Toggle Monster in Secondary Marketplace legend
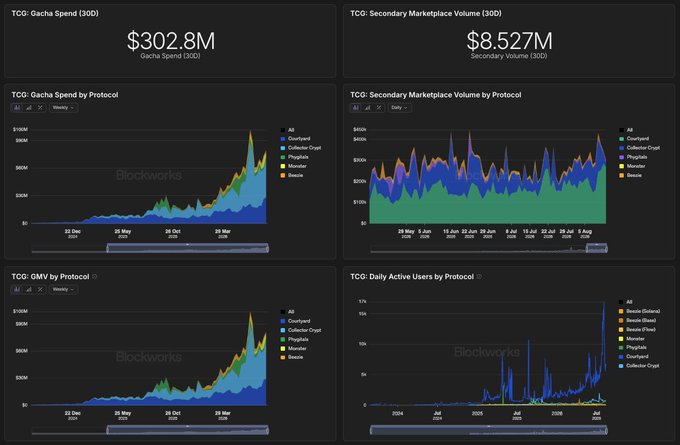680x445 pixels. (632, 166)
